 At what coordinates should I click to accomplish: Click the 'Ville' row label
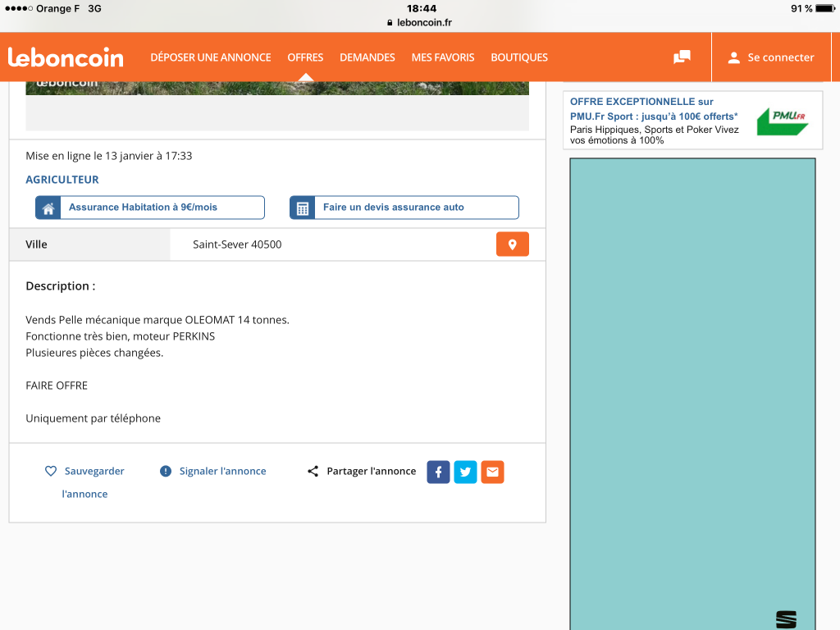[36, 244]
